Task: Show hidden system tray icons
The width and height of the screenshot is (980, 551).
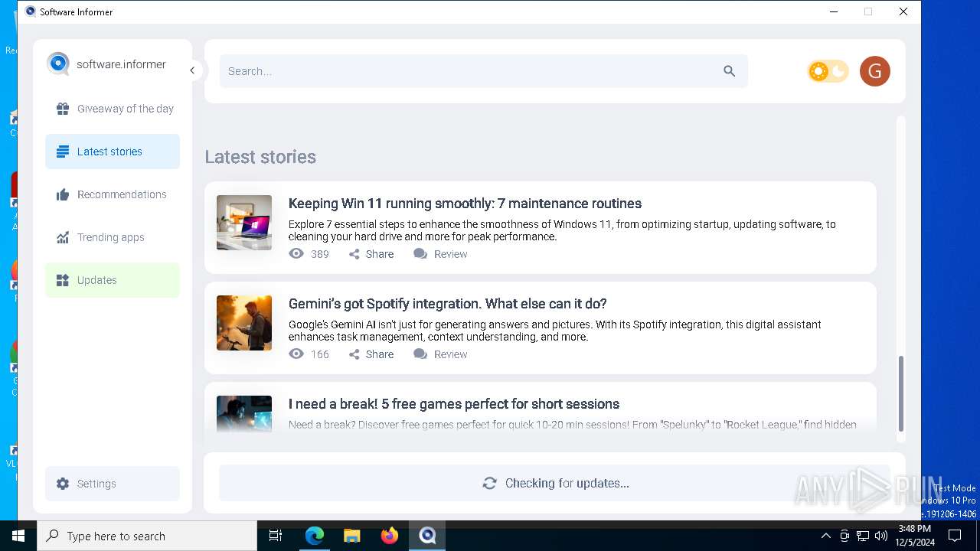Action: (x=825, y=536)
